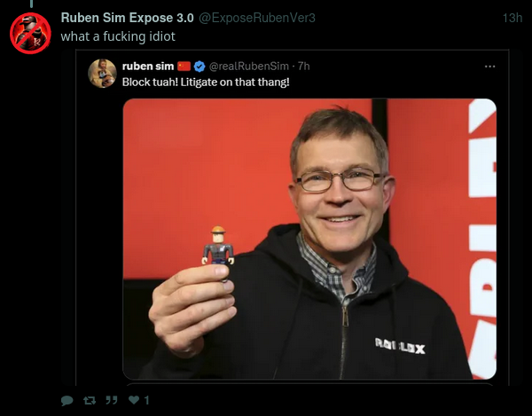Open the three-dot menu on the quoted tweet

(x=490, y=67)
